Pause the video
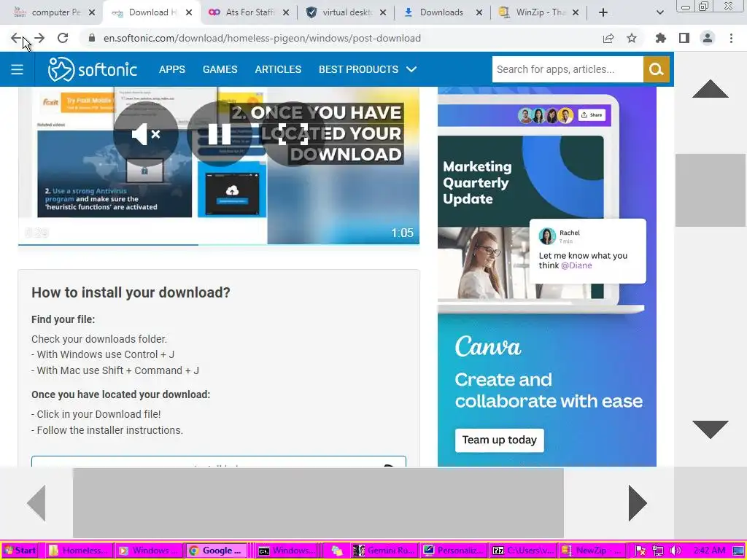The height and width of the screenshot is (560, 747). coord(220,134)
